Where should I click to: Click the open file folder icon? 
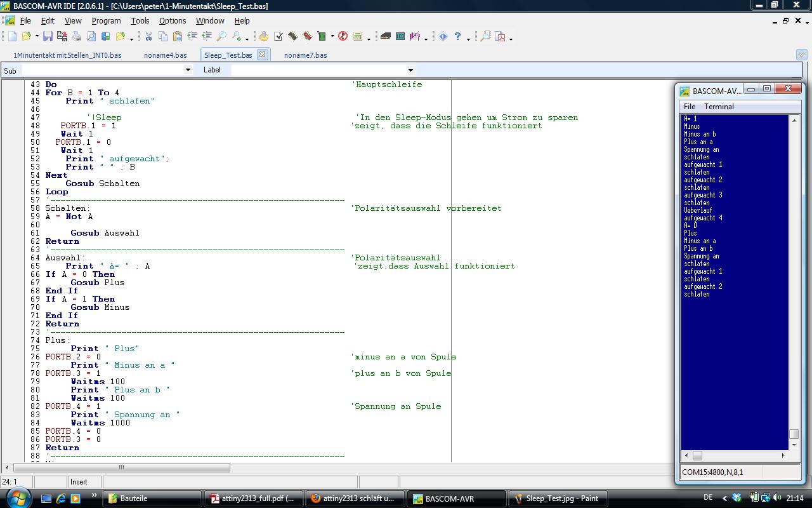coord(26,37)
